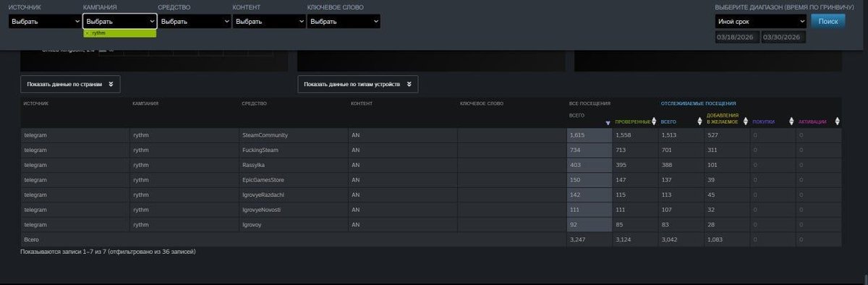Click the Всего summary row label
Image resolution: width=868 pixels, height=285 pixels.
[30, 239]
